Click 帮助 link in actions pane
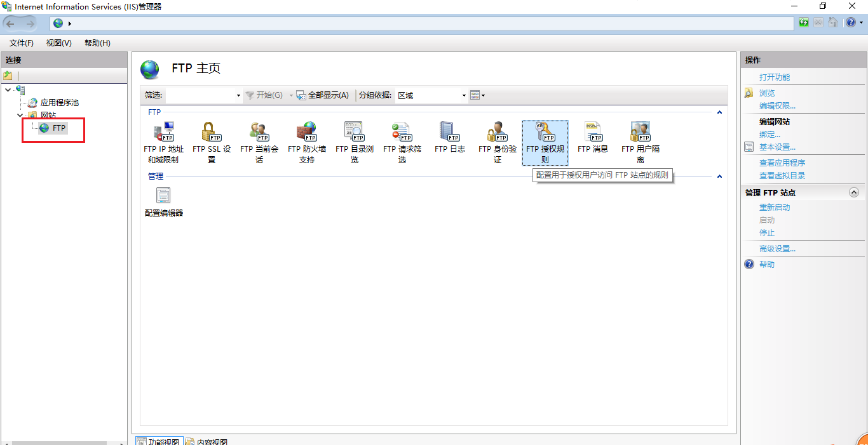 point(767,265)
